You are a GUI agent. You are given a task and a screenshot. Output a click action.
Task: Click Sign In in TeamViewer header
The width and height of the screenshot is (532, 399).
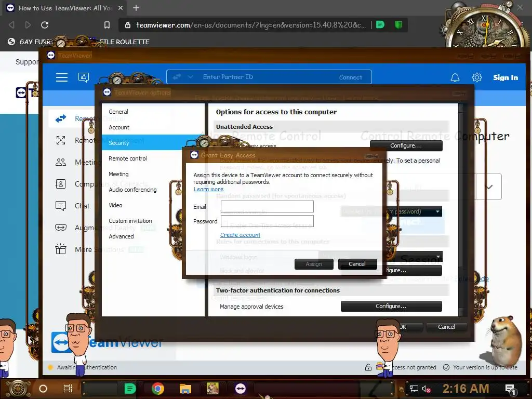point(505,78)
